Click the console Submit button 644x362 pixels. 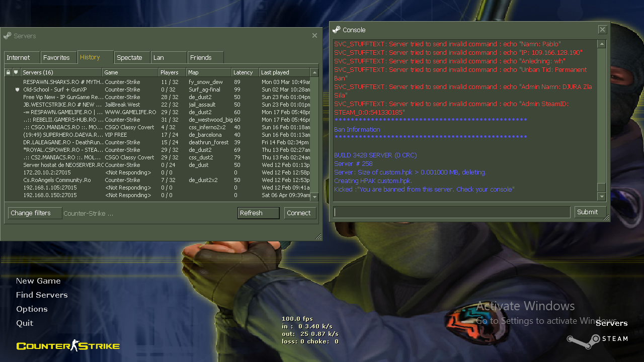pyautogui.click(x=590, y=212)
